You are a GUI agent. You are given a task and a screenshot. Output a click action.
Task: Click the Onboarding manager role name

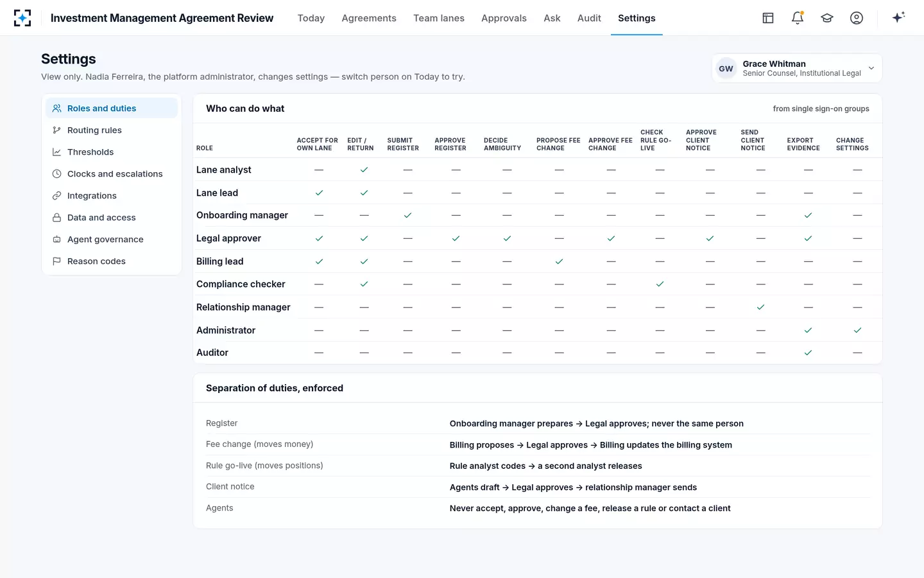242,215
